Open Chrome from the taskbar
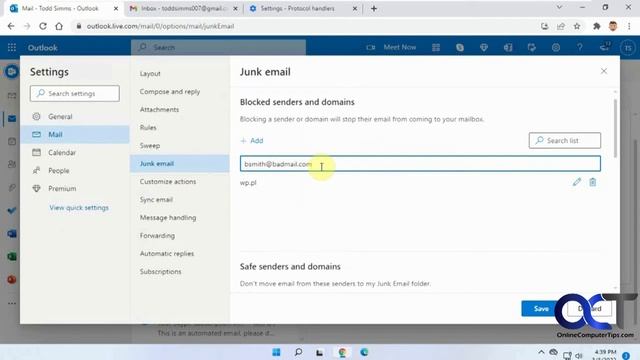 point(342,352)
